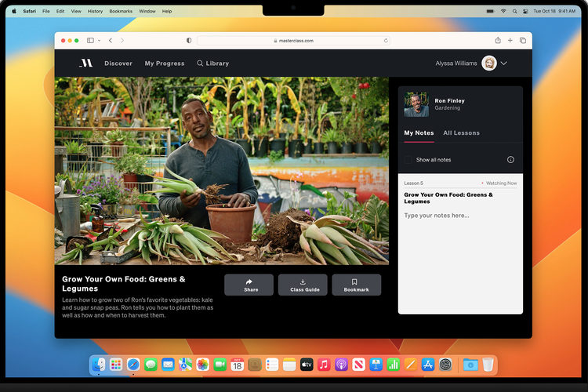Open the Safari menu

pos(29,11)
